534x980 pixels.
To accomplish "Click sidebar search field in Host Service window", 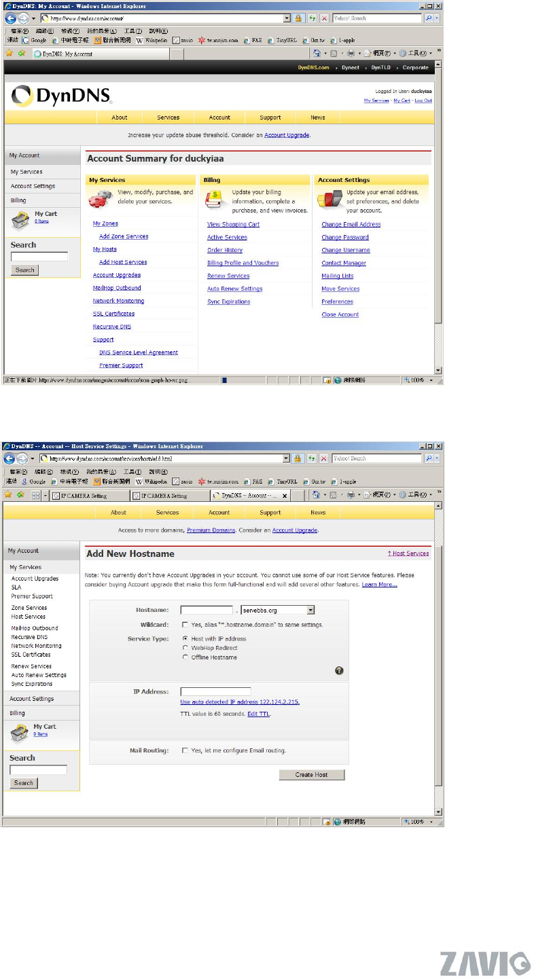I will coord(38,770).
